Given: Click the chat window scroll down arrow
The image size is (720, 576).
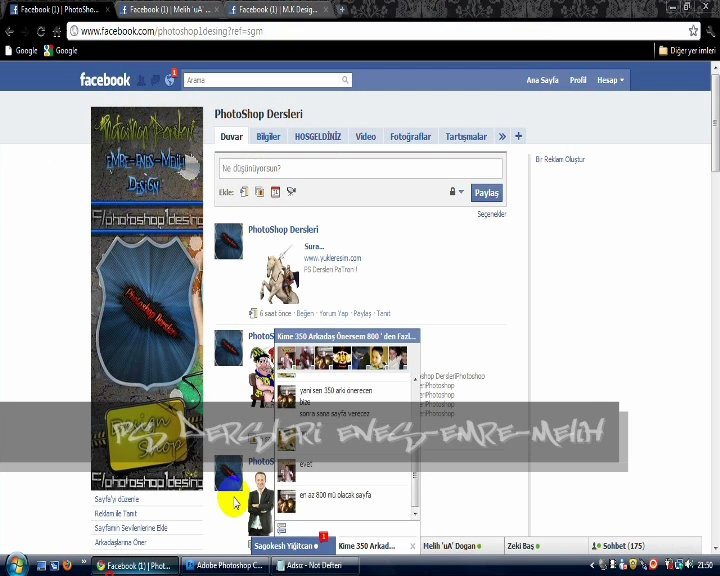Looking at the screenshot, I should coord(415,514).
